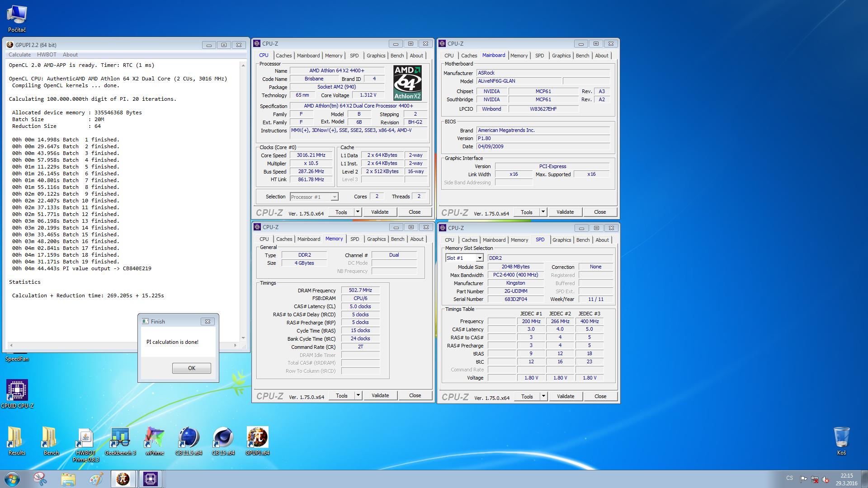This screenshot has width=868, height=488.
Task: Click the DRAM Frequency 502.7 MHz value
Action: click(x=360, y=290)
